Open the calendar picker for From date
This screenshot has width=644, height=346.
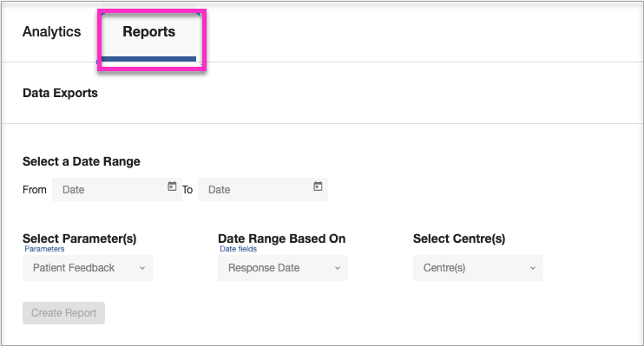click(x=172, y=186)
